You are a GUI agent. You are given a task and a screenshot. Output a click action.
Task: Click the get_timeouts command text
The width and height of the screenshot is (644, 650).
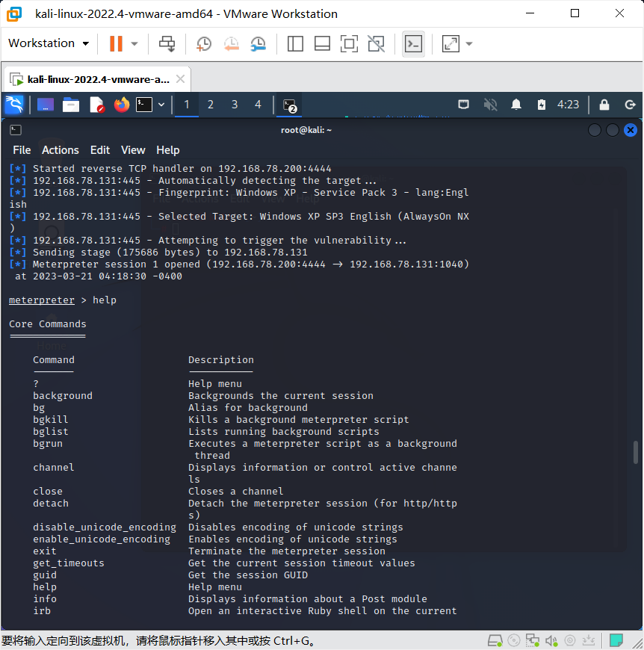(69, 563)
